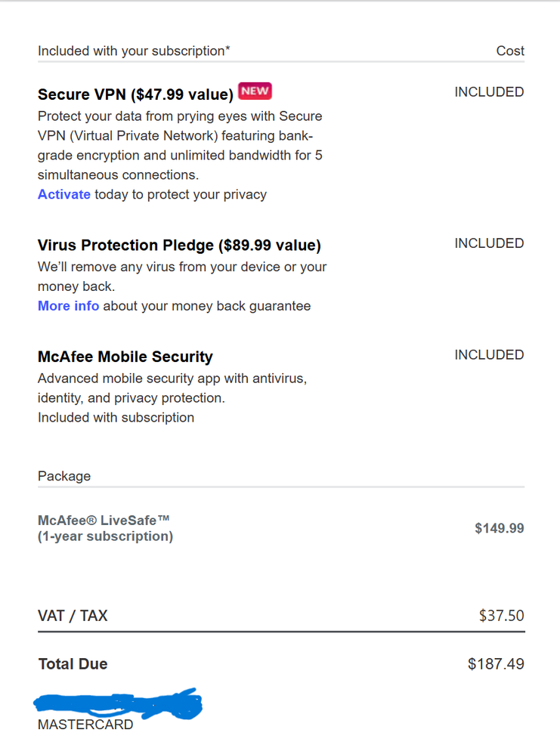Click the blue scribbled-out card number

[x=118, y=703]
